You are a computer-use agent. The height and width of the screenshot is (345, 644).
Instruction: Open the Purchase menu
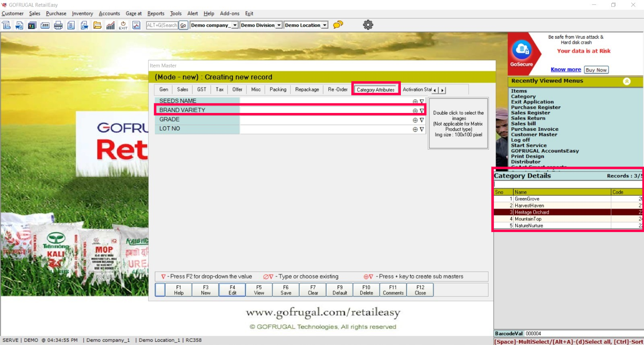(x=56, y=13)
